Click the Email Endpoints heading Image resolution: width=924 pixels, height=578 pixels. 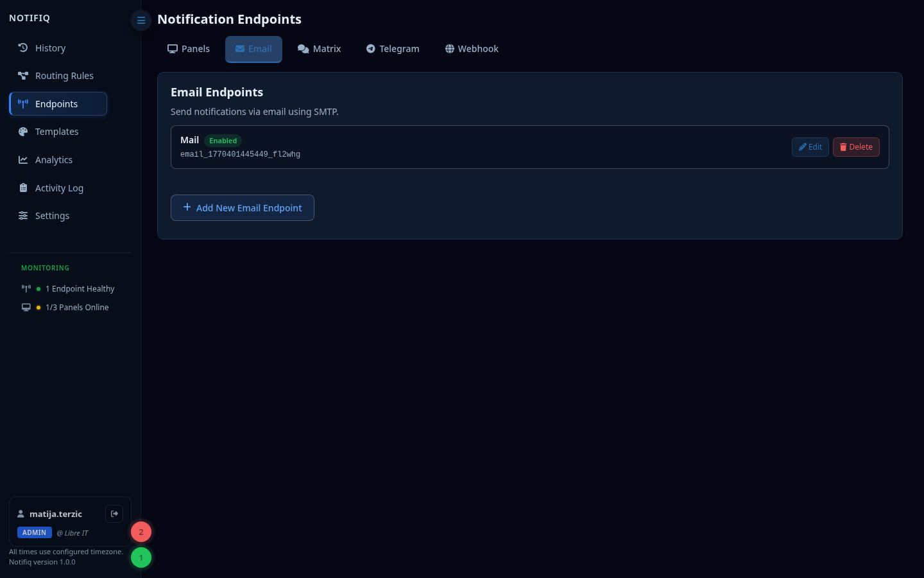217,92
